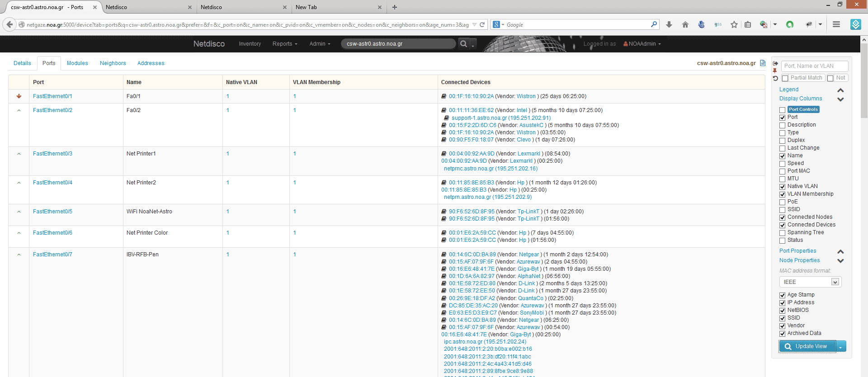Go to browser home page icon
Screen dimensions: 868x377
tap(685, 24)
